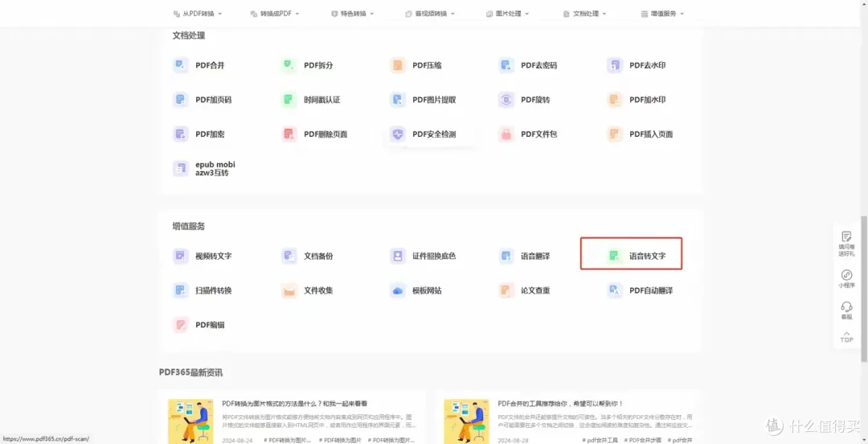Click the 2024-08-24 article date
The width and height of the screenshot is (868, 444).
237,440
